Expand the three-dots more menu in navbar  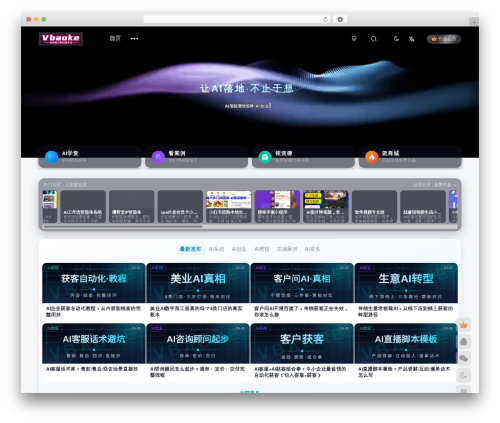(134, 39)
